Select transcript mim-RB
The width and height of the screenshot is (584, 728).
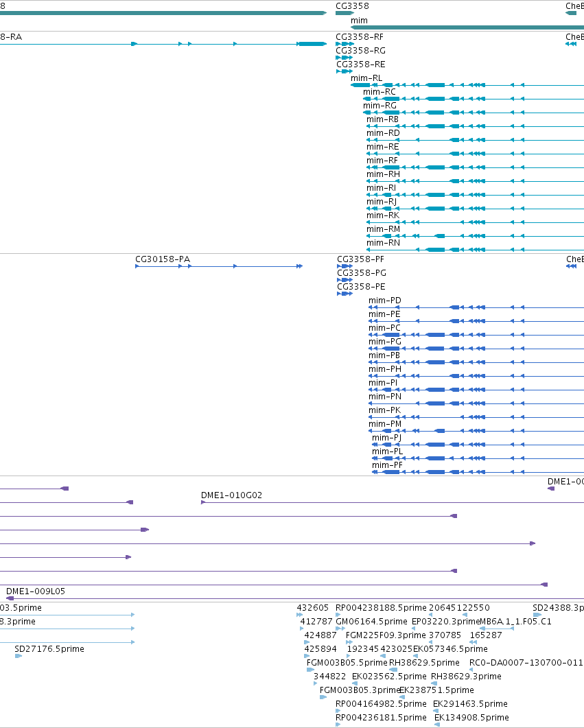382,119
